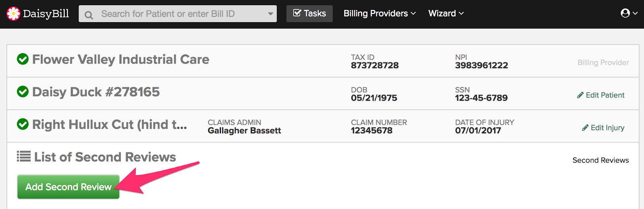Click green checkmark beside Daisy Duck

coord(23,92)
